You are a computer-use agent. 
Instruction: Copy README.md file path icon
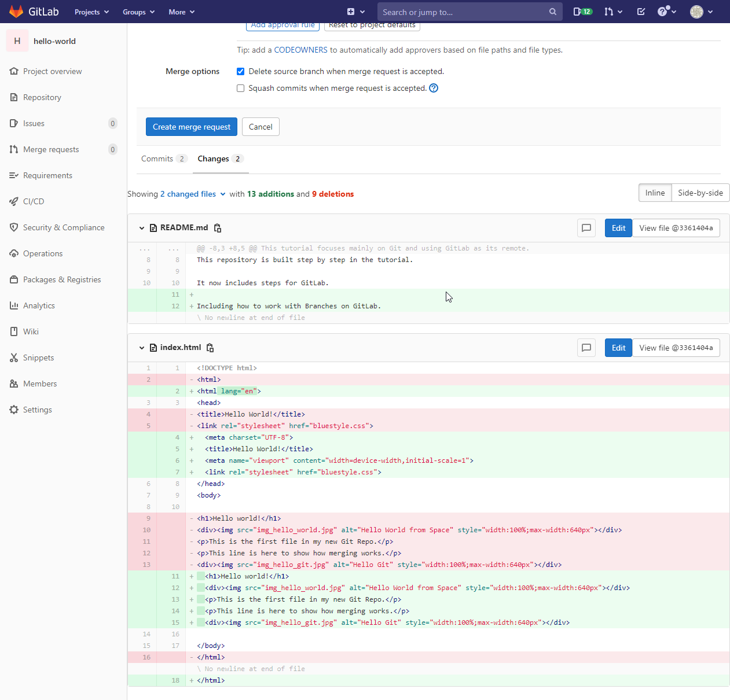(218, 228)
